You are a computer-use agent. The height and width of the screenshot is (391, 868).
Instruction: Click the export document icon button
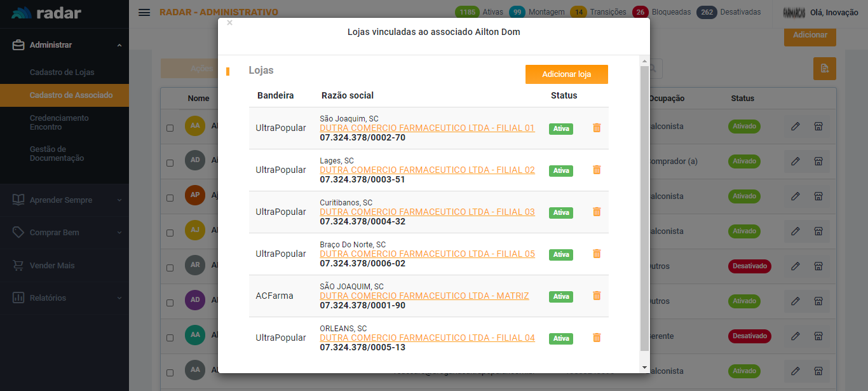point(824,69)
